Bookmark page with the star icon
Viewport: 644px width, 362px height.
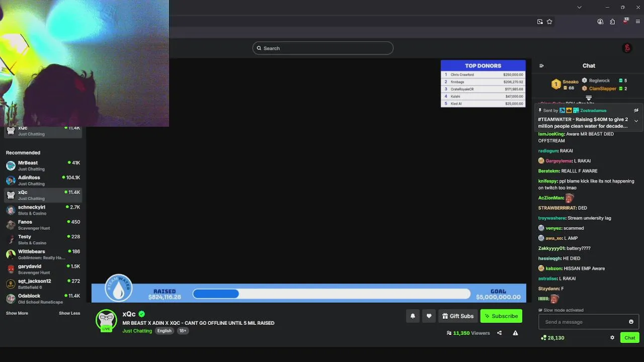[549, 22]
